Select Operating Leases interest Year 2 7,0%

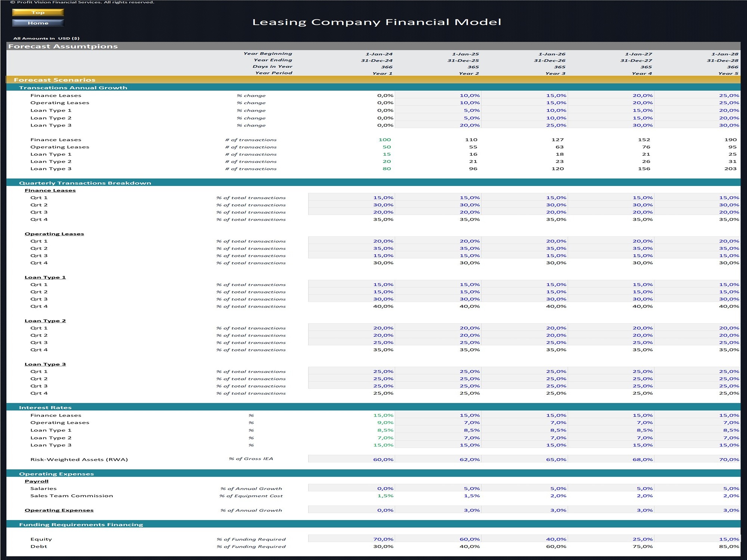click(472, 423)
